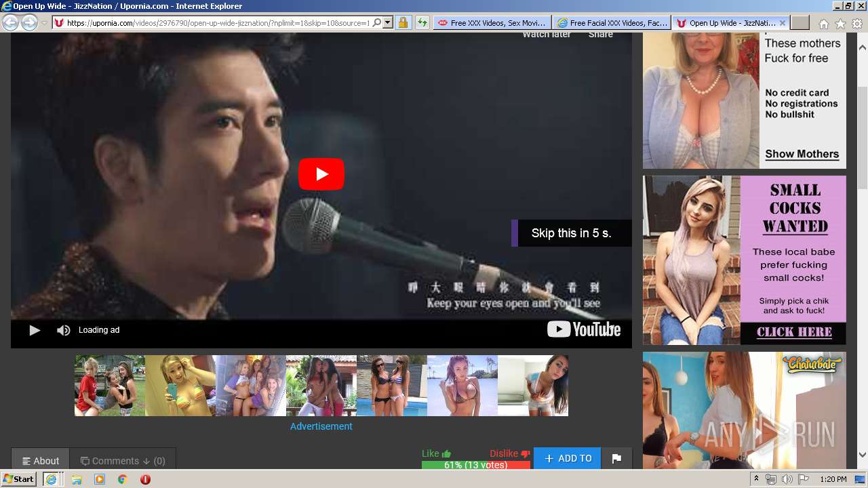Open the file explorer folder taskbar icon
The width and height of the screenshot is (868, 488).
pos(77,479)
